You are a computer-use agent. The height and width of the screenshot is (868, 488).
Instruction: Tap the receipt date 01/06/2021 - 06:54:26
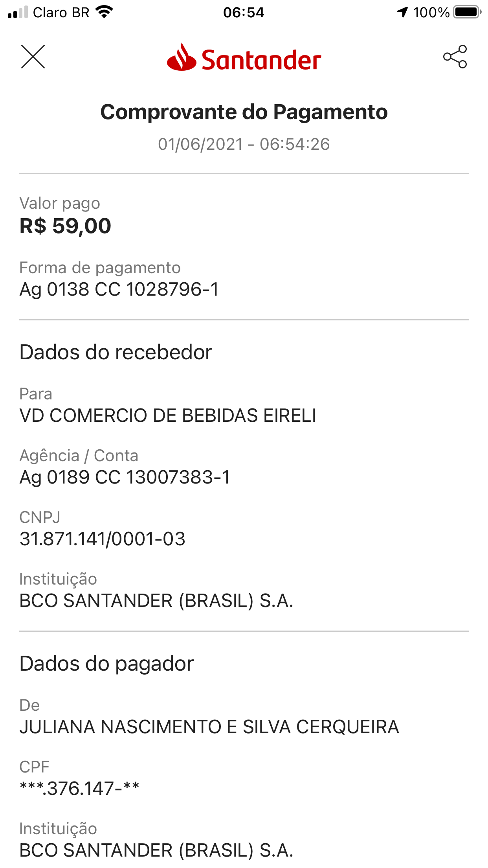(244, 144)
